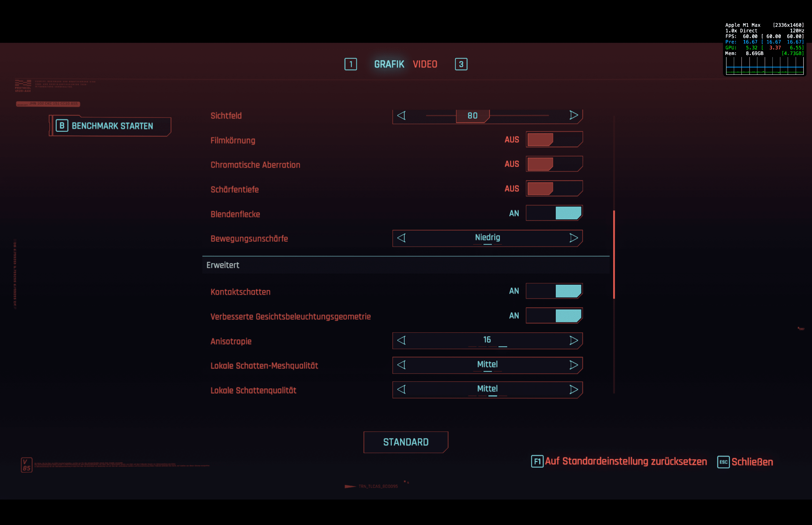Click the ESC key icon
The width and height of the screenshot is (812, 525).
723,462
